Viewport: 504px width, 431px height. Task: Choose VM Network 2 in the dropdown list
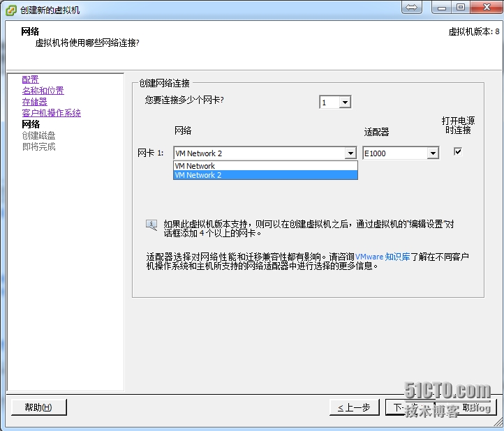[265, 175]
